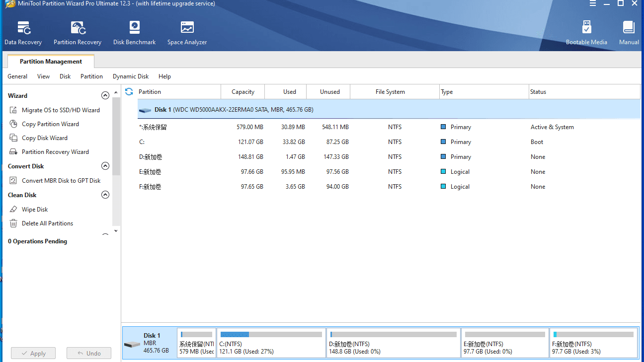Select the C: partition row
Screen dimensions: 644x362
coord(389,142)
